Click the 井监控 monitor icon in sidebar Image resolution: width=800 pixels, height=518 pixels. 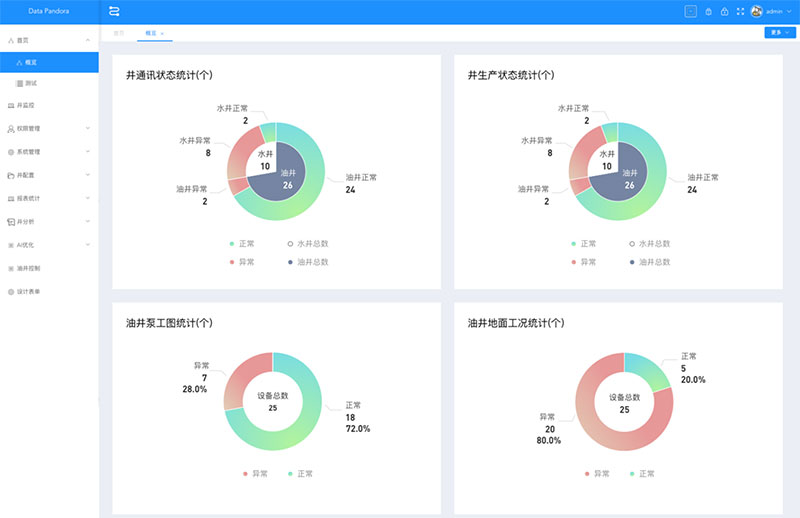tap(11, 105)
